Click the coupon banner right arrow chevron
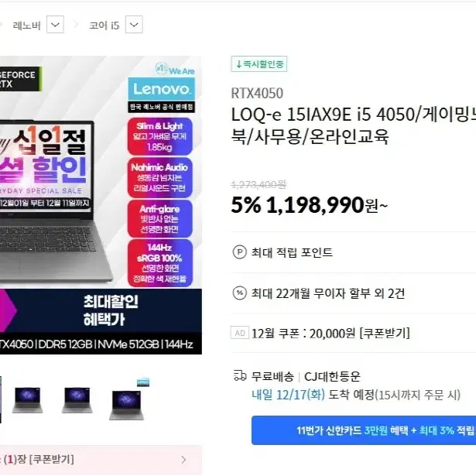Image resolution: width=476 pixels, height=476 pixels. 183,460
